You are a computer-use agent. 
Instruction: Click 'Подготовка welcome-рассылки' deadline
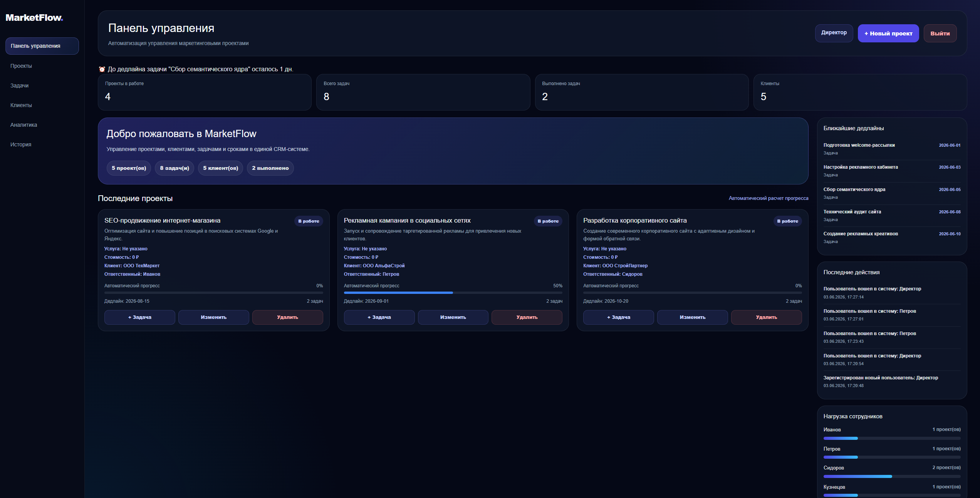click(x=892, y=149)
